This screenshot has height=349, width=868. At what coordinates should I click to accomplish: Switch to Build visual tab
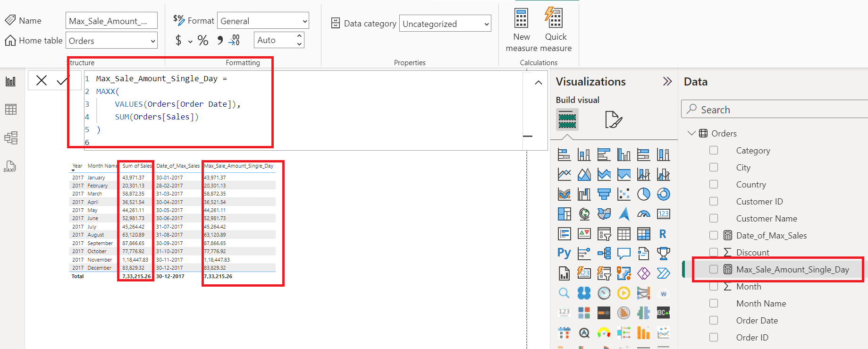point(567,119)
